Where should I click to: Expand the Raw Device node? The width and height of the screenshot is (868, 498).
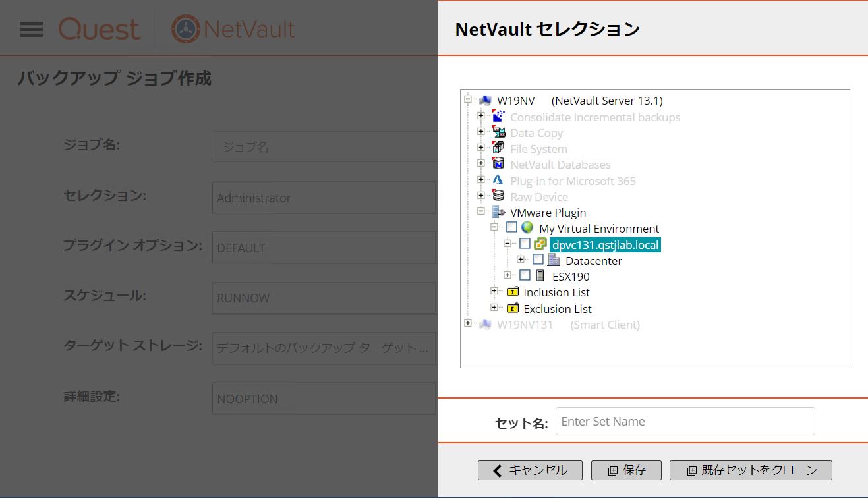pyautogui.click(x=481, y=196)
